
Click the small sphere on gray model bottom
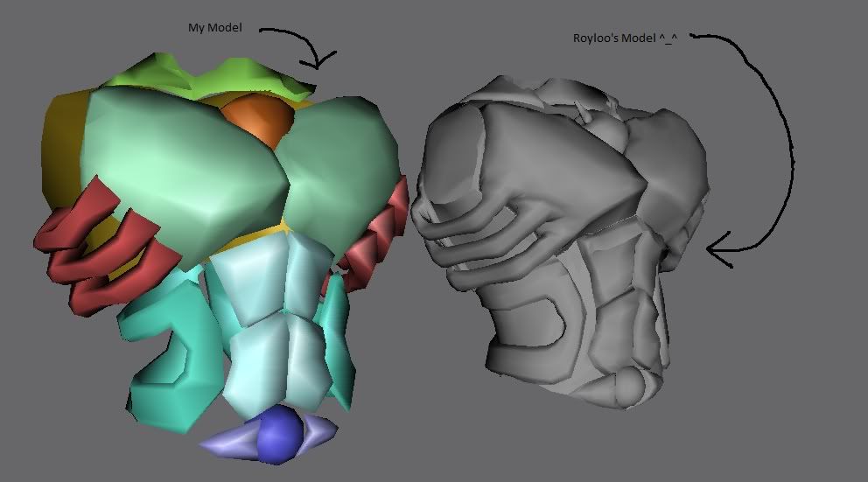tap(630, 385)
